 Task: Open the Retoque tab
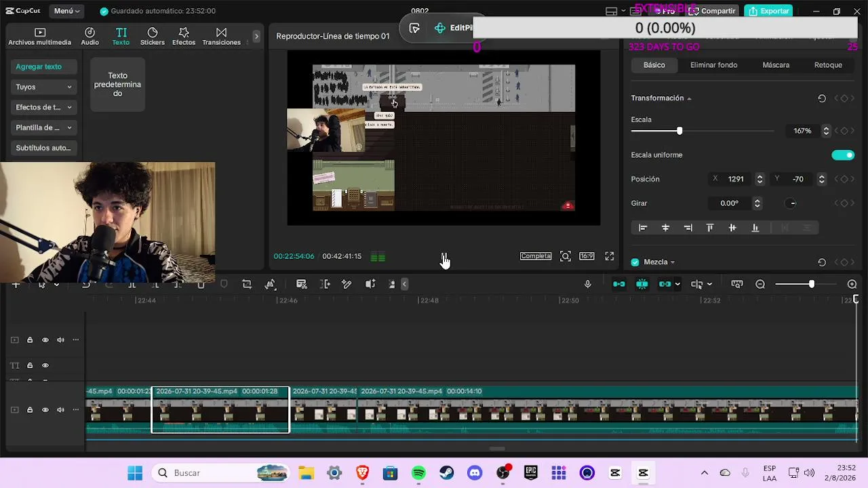tap(828, 65)
